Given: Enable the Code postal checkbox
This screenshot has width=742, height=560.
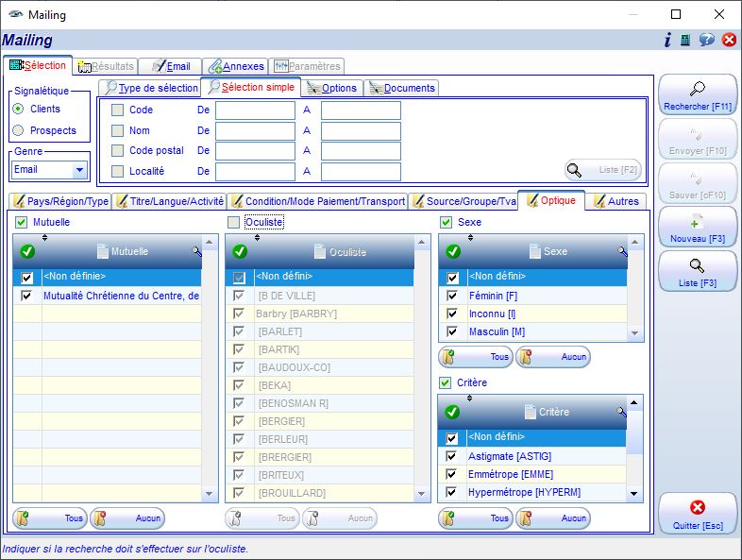Looking at the screenshot, I should [x=117, y=150].
